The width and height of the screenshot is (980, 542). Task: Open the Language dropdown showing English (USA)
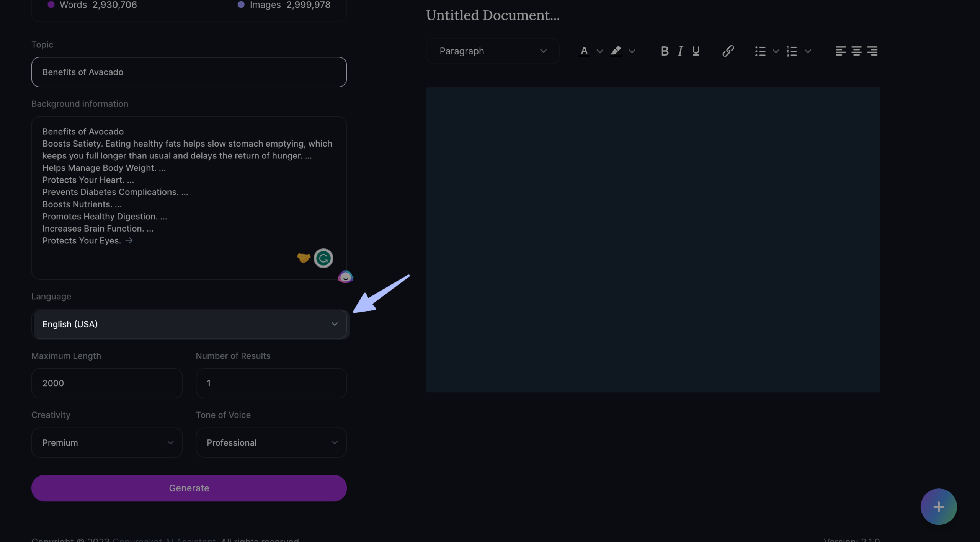tap(189, 324)
